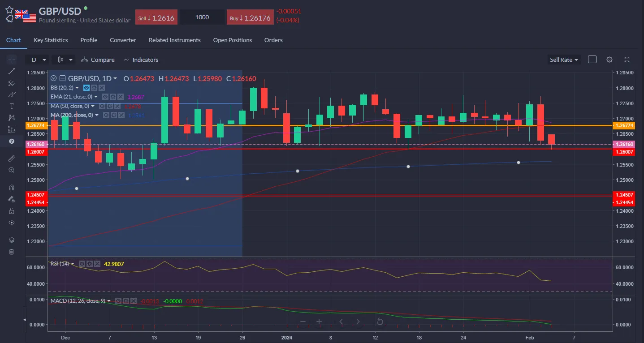The width and height of the screenshot is (644, 343).
Task: Open the measure ruler tool
Action: click(12, 158)
